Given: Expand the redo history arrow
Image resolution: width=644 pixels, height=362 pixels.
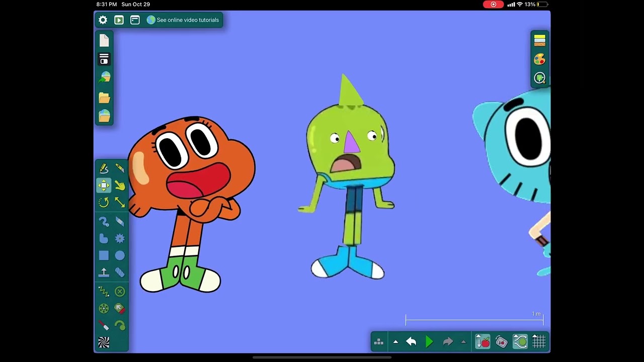Looking at the screenshot, I should tap(463, 342).
